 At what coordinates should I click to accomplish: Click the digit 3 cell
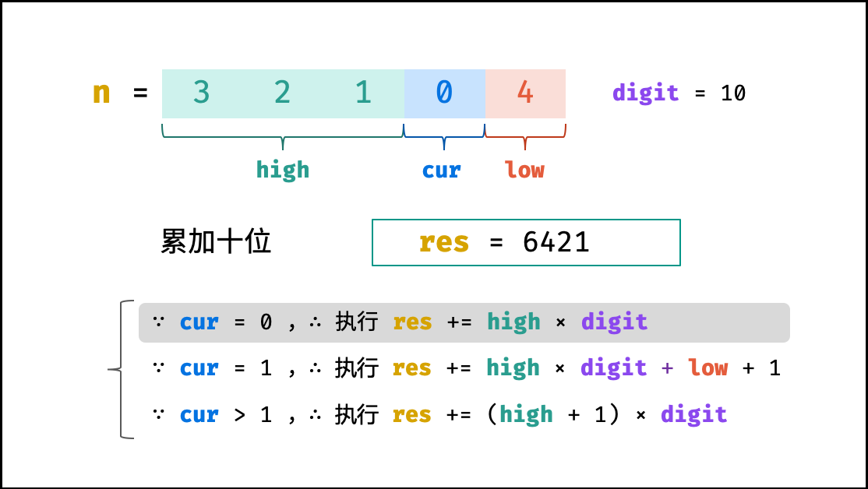click(202, 93)
